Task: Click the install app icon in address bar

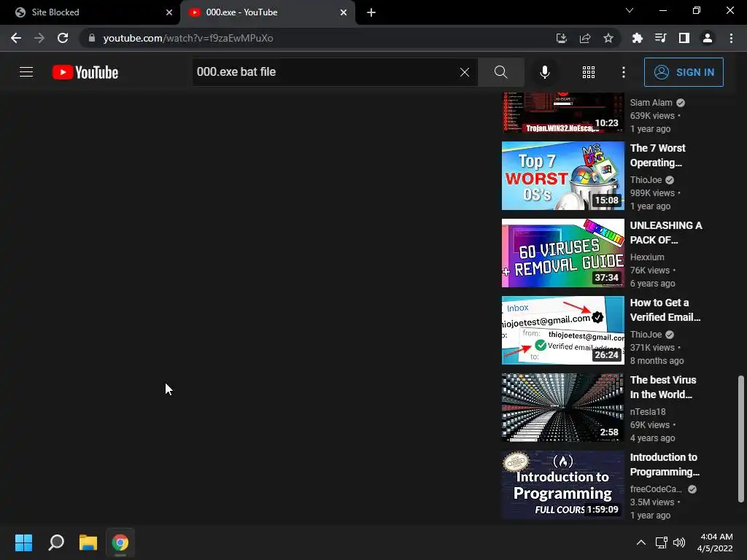Action: (562, 38)
